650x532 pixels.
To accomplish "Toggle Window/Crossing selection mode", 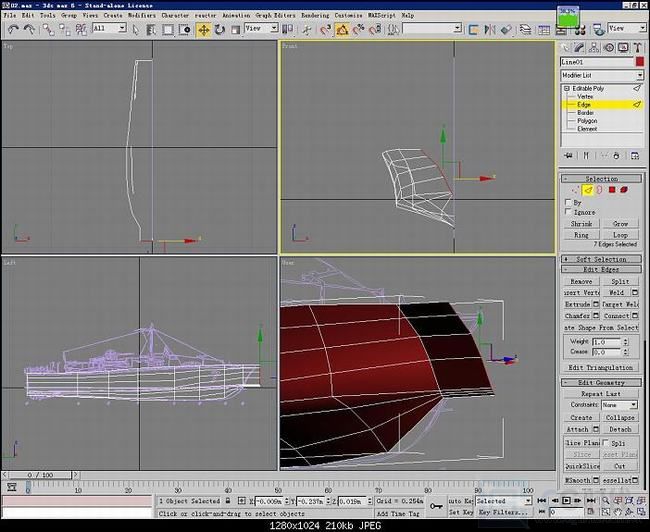I will click(x=185, y=29).
